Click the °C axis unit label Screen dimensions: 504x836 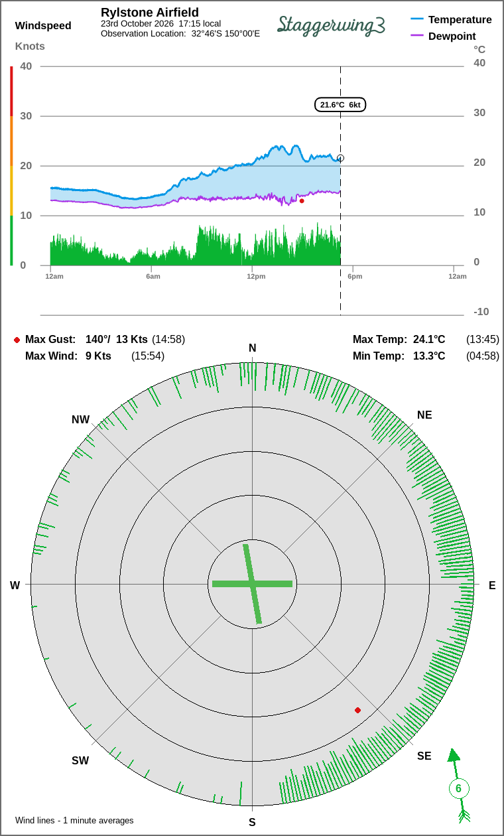(479, 49)
